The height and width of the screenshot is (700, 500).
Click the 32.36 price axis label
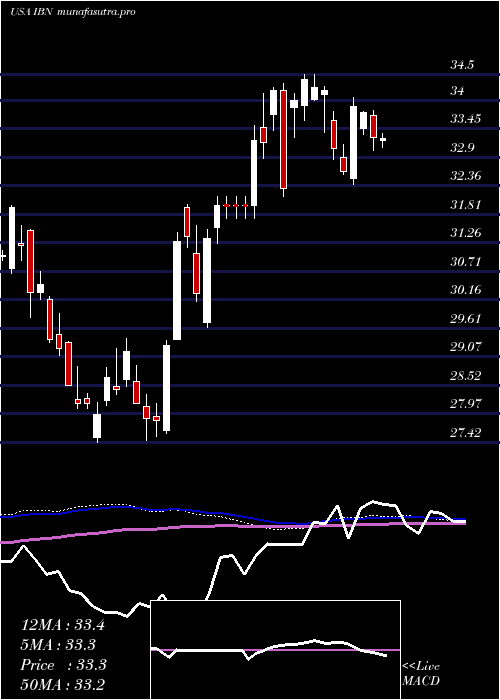click(465, 176)
